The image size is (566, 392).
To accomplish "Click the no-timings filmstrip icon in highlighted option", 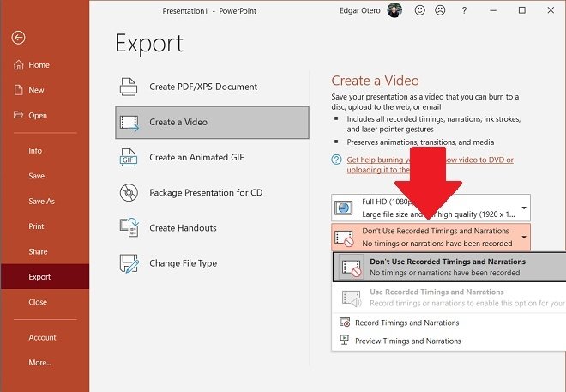I will coord(352,268).
